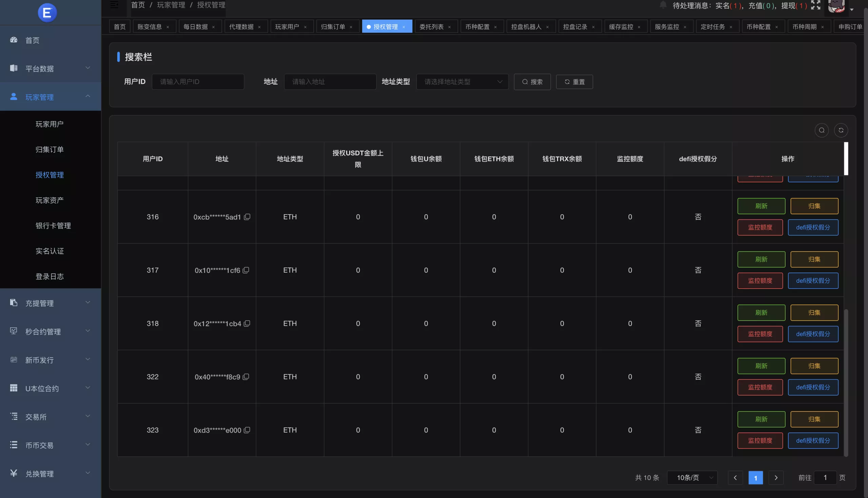Switch to the 服务监控 tab
The height and width of the screenshot is (498, 868).
pos(667,26)
